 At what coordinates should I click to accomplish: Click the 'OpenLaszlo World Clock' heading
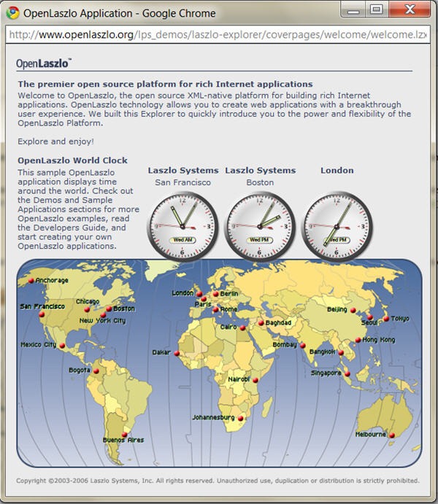[x=73, y=160]
